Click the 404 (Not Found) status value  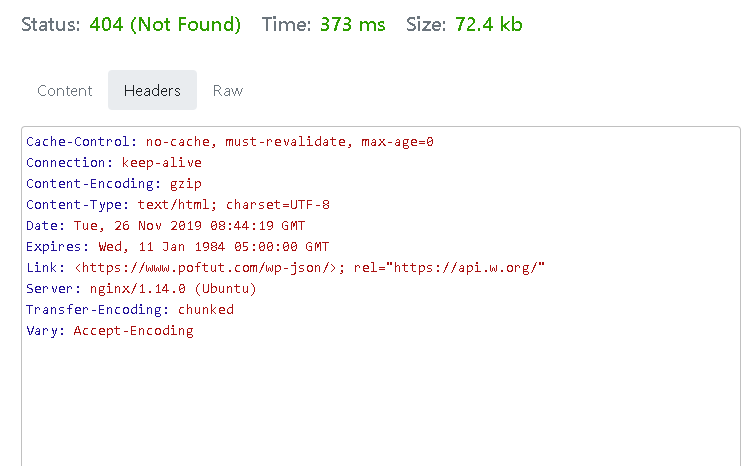click(x=165, y=24)
